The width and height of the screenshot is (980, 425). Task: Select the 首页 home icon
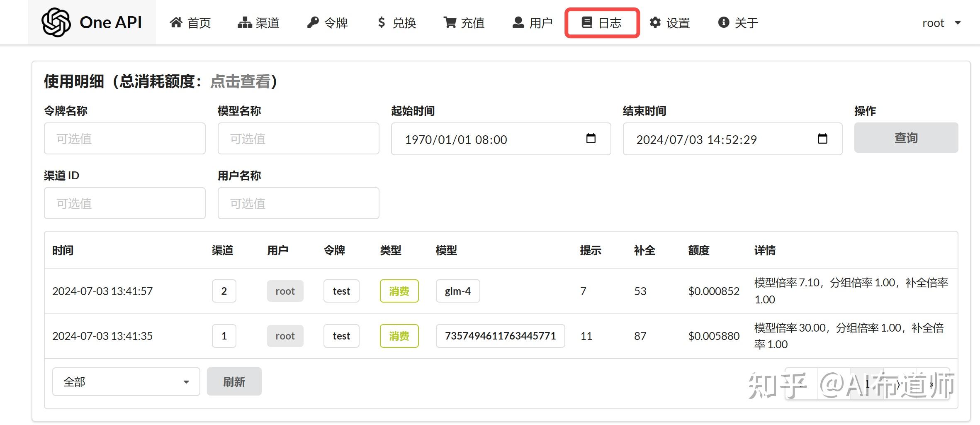pyautogui.click(x=176, y=22)
